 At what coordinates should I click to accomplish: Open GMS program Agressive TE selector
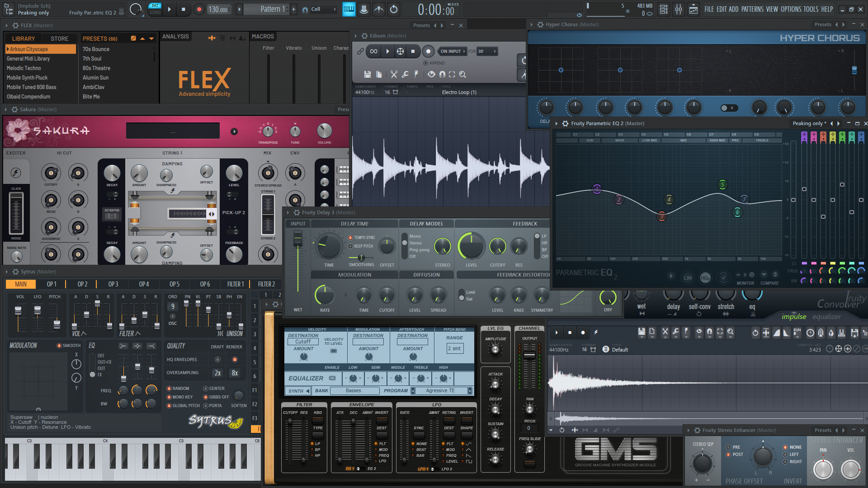tap(441, 391)
